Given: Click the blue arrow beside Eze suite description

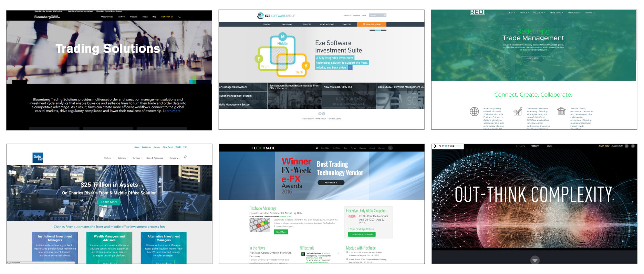Looking at the screenshot, I should coord(350,67).
